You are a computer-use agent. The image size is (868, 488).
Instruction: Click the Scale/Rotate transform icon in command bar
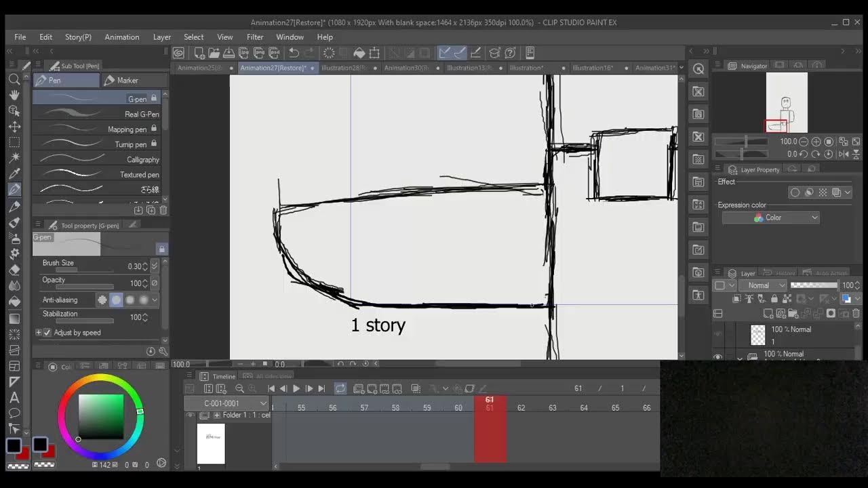tap(374, 53)
